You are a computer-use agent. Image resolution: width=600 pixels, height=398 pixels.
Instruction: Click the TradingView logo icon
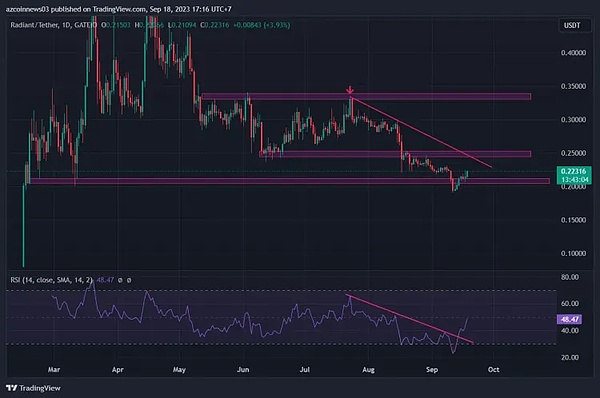tap(11, 388)
